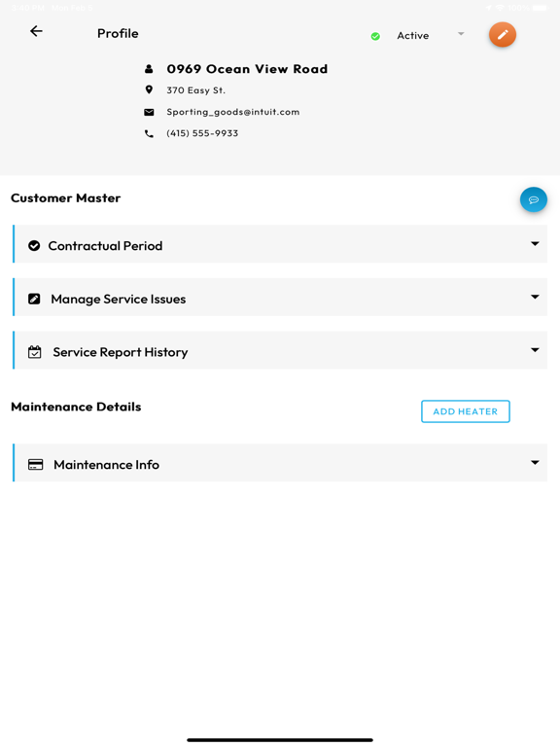The width and height of the screenshot is (560, 747).
Task: Click the person icon beside customer name
Action: [149, 69]
